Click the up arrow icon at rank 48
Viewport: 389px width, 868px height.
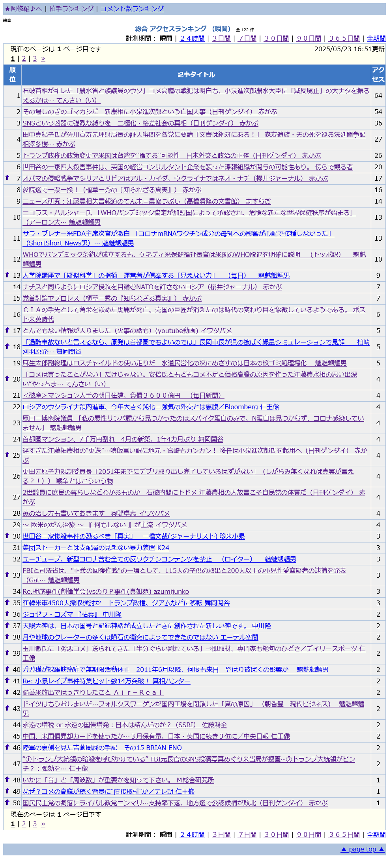pyautogui.click(x=7, y=780)
